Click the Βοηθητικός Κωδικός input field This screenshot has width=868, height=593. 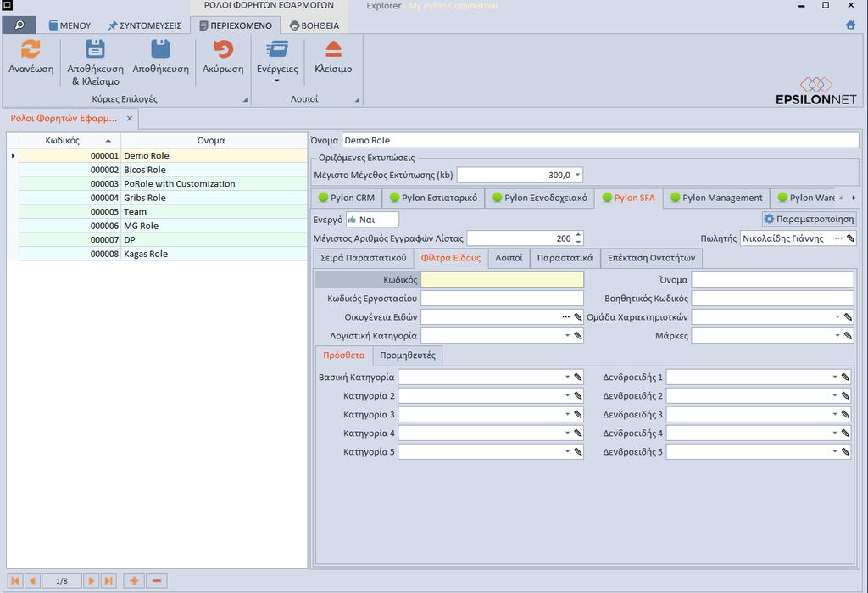(772, 298)
